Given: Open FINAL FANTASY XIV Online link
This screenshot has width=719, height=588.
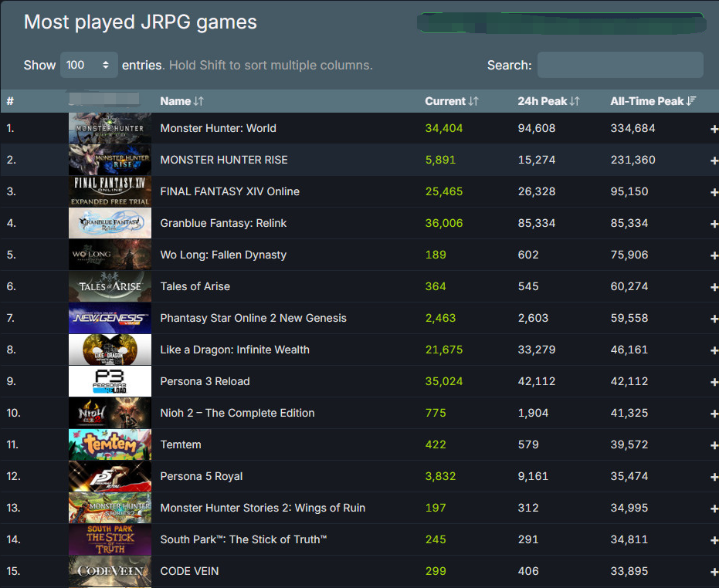Looking at the screenshot, I should tap(229, 191).
